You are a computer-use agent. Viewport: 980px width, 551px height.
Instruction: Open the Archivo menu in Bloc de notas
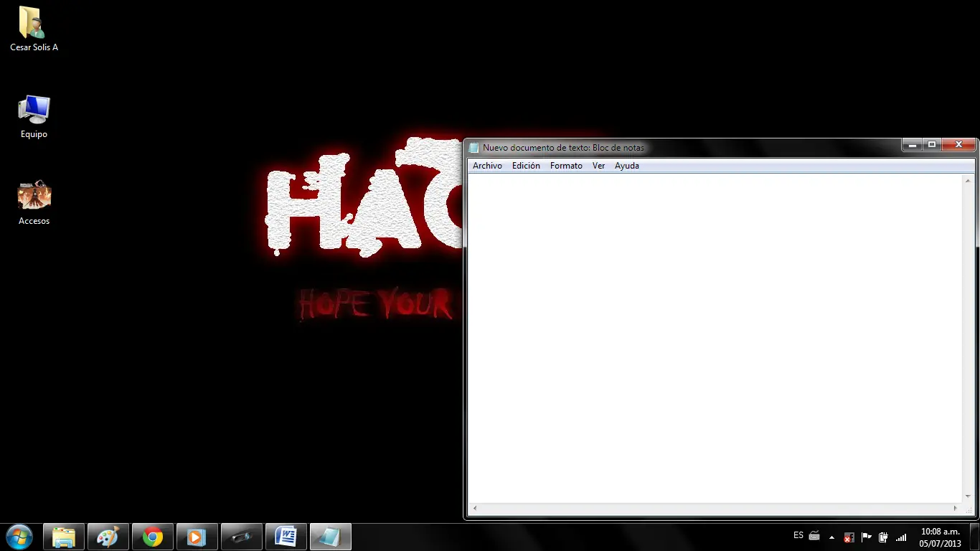click(487, 166)
